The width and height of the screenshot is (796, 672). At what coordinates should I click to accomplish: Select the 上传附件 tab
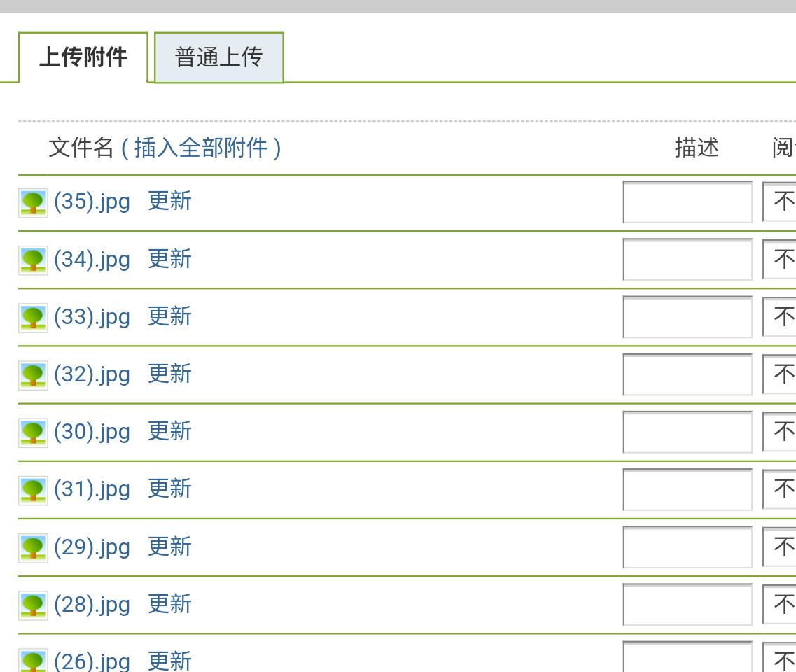click(83, 57)
